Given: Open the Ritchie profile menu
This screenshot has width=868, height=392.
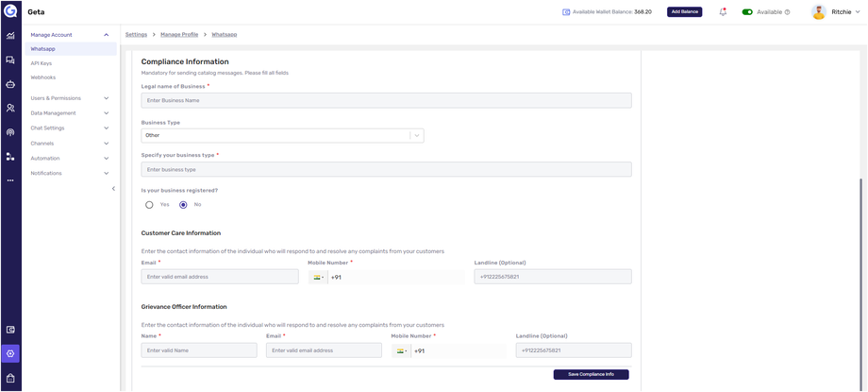Looking at the screenshot, I should coord(836,12).
